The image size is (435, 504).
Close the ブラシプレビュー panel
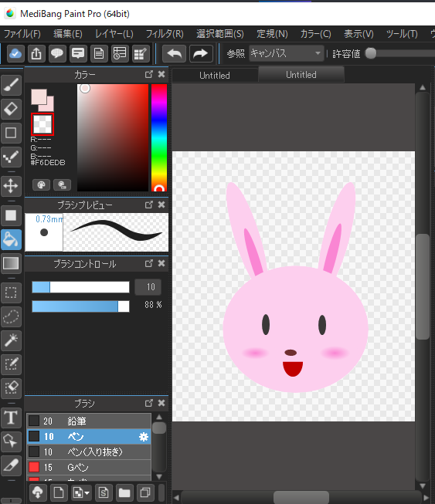(161, 205)
